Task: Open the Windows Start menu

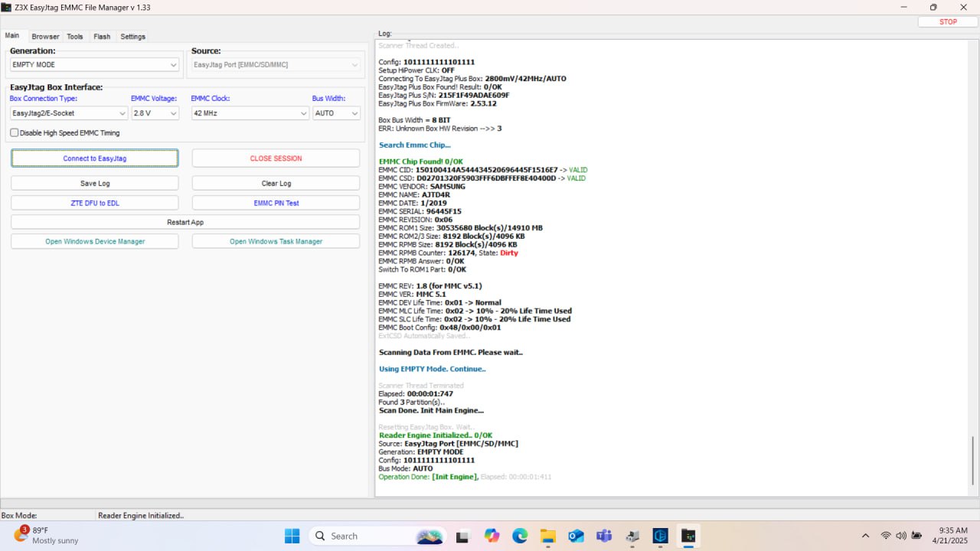Action: (292, 536)
